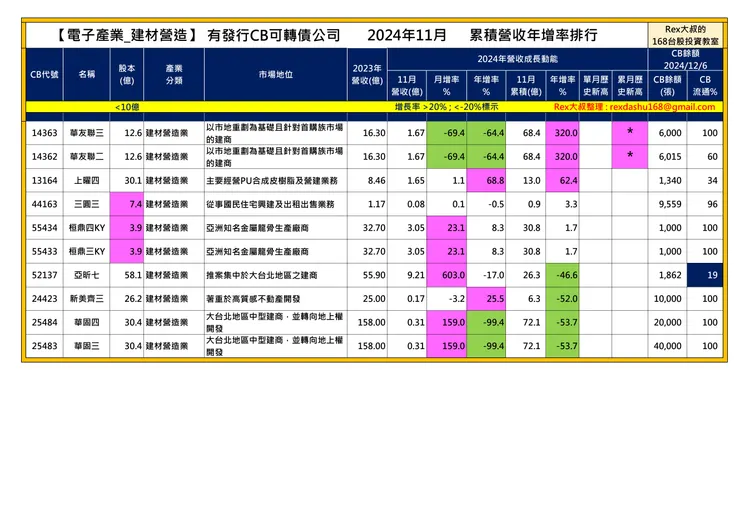Select the 2024年營收成長動能 group header
This screenshot has width=740, height=523.
pyautogui.click(x=517, y=59)
